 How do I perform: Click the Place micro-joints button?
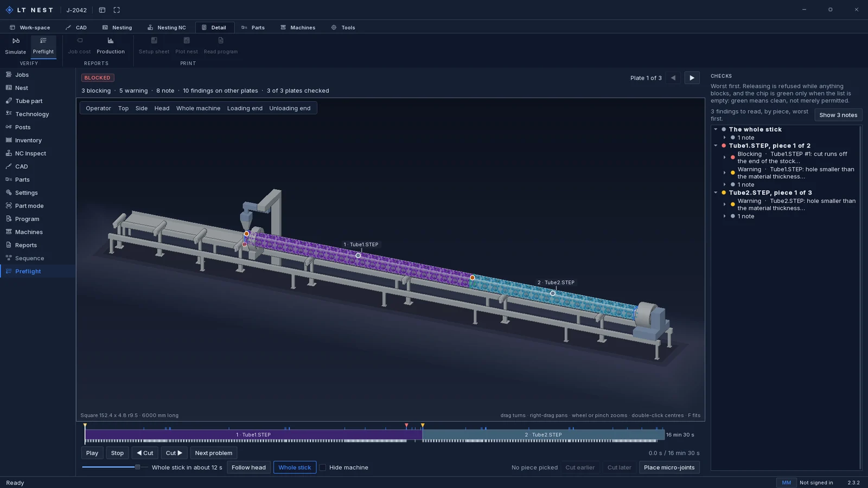669,467
